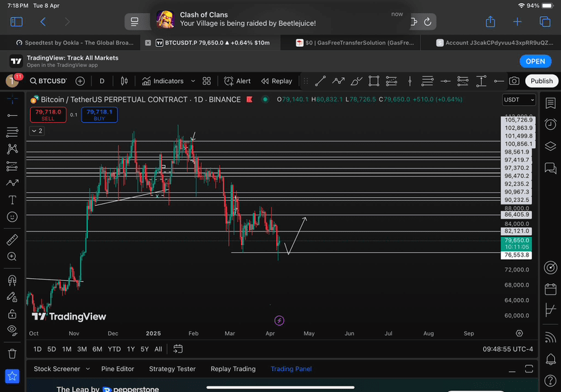561x392 pixels.
Task: Take a chart snapshot with camera icon
Action: click(514, 81)
